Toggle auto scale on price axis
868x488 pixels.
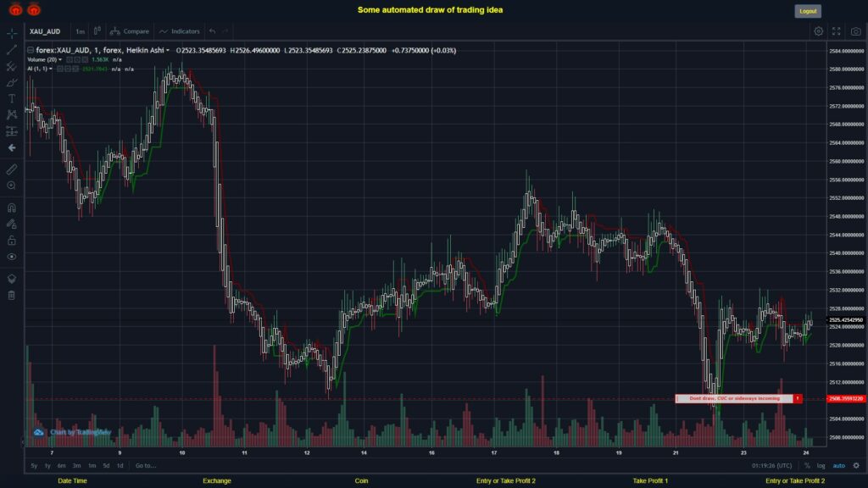(839, 465)
